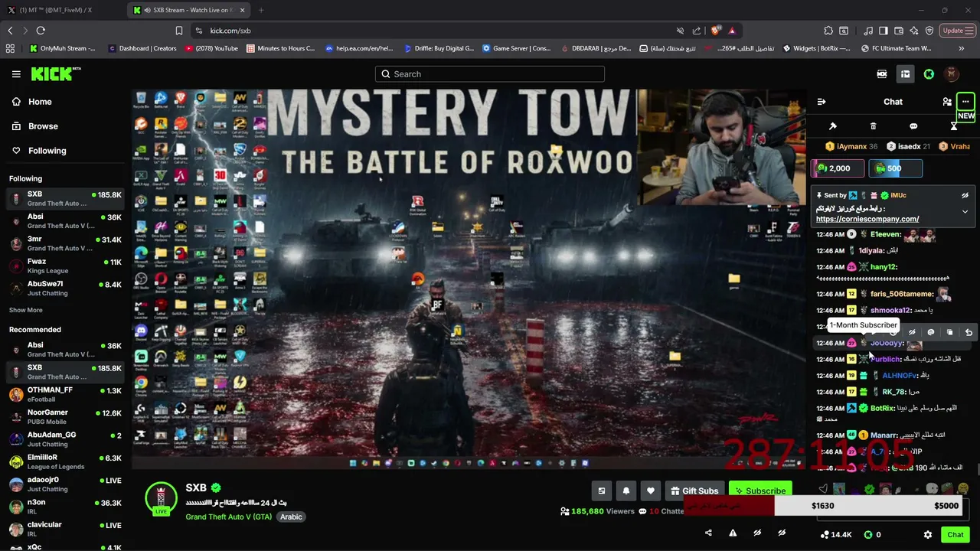Share the stream via share icon
This screenshot has height=551, width=980.
(x=708, y=533)
